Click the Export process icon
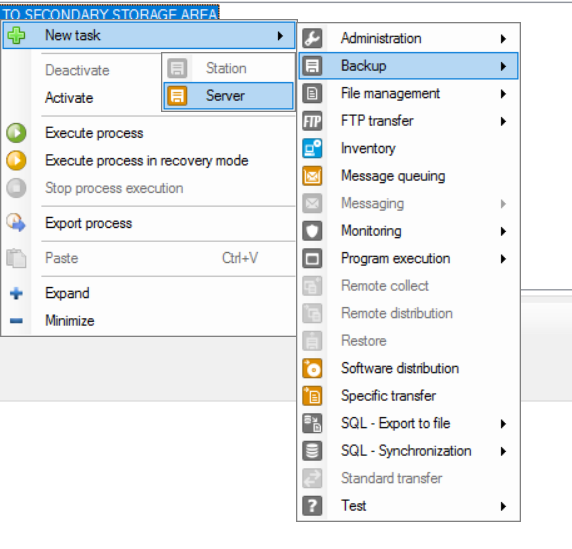 pos(16,223)
